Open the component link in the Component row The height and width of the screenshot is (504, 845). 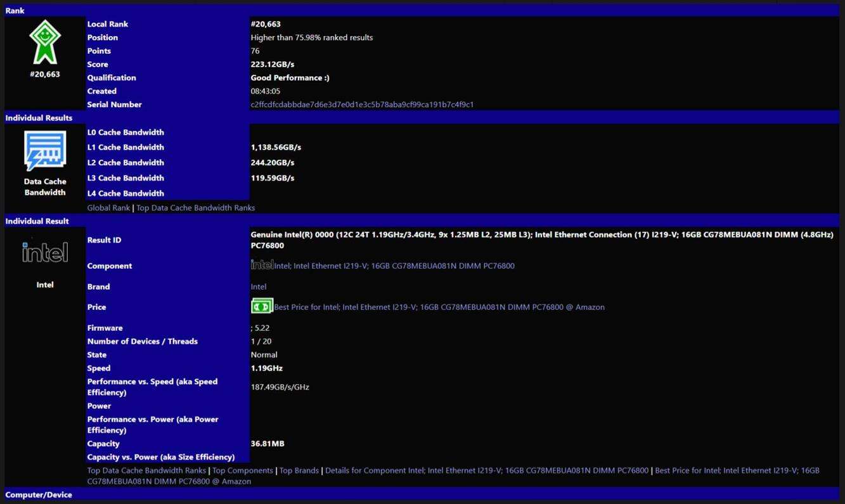click(x=394, y=266)
